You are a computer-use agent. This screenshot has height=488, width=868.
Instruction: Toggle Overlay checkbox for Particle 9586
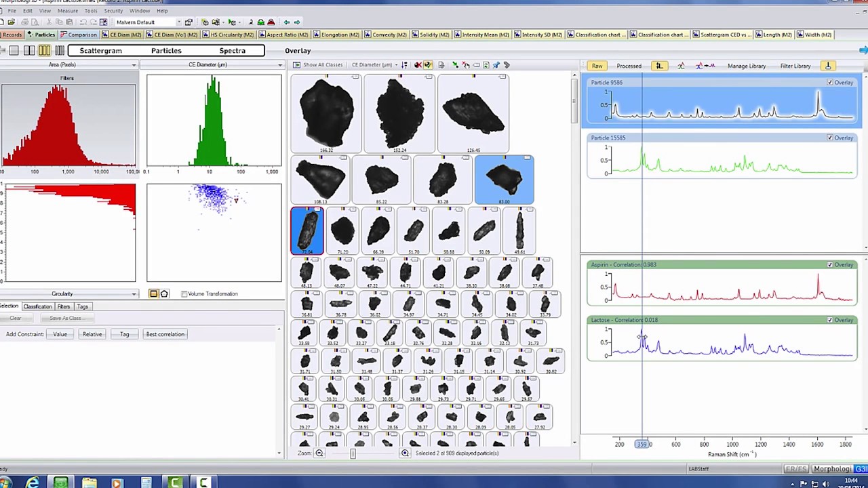pos(830,83)
